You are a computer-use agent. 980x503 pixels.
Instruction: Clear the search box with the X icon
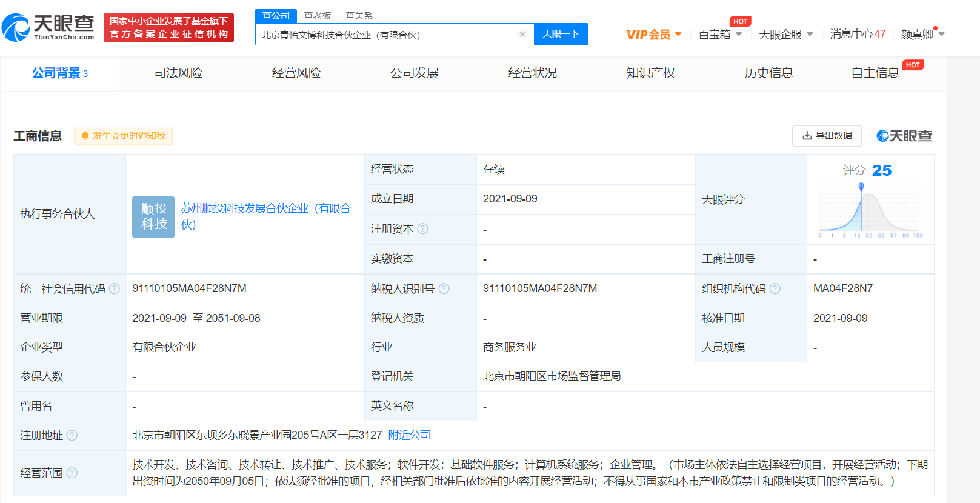(522, 35)
